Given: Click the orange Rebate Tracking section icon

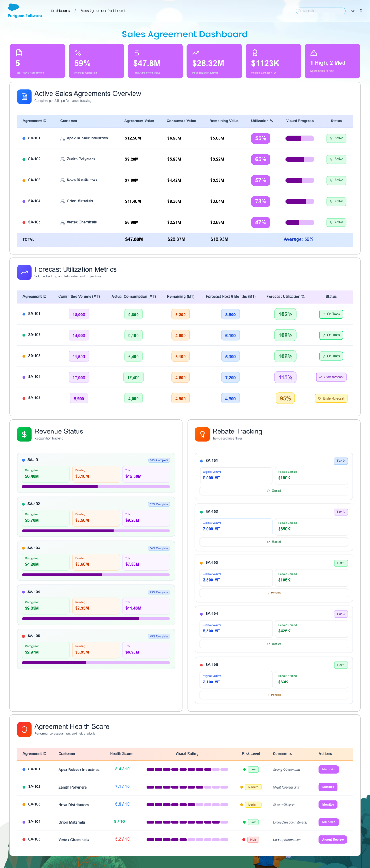Looking at the screenshot, I should [x=202, y=434].
